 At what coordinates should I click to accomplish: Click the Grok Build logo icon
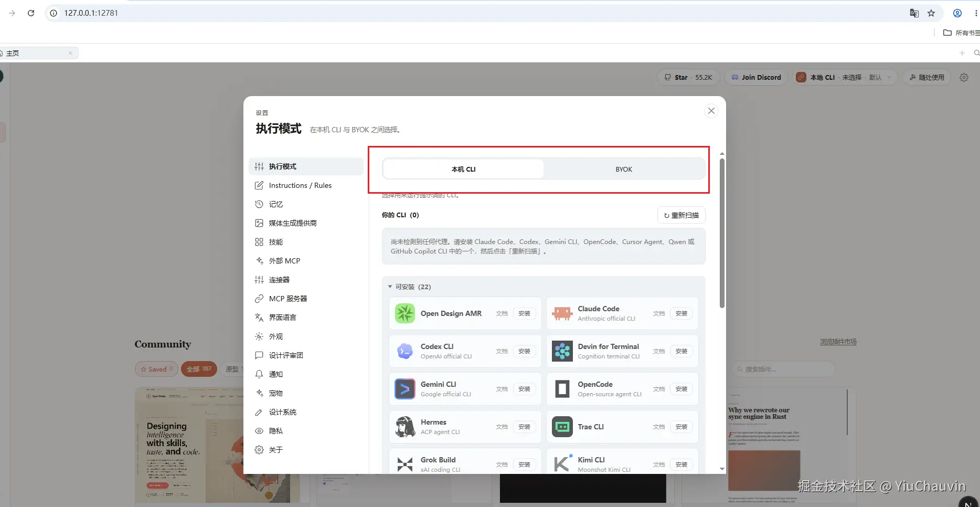coord(405,464)
